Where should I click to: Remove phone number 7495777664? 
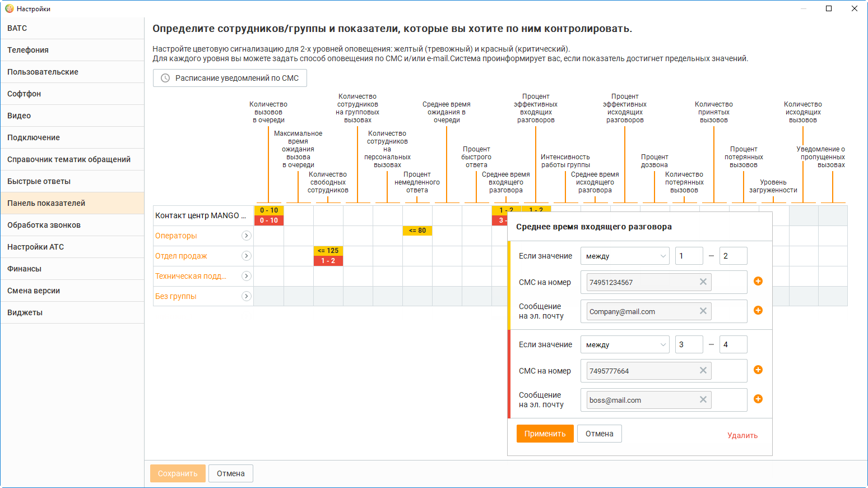click(x=703, y=370)
